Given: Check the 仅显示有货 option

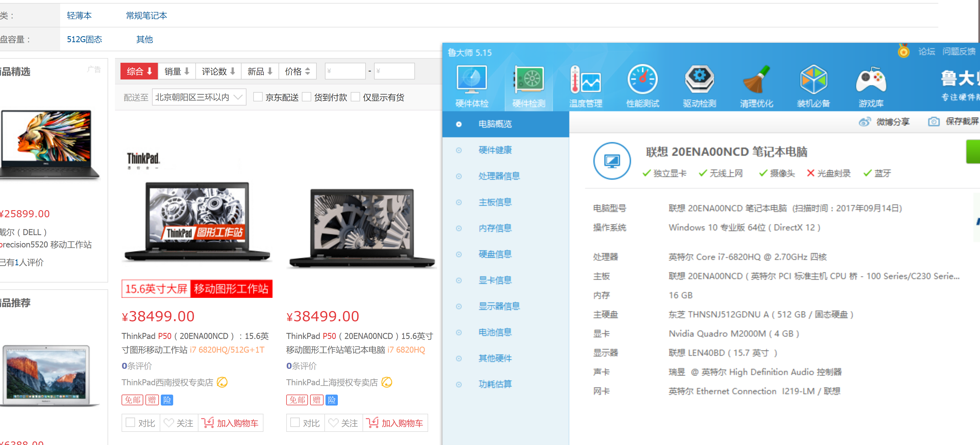Looking at the screenshot, I should [355, 97].
